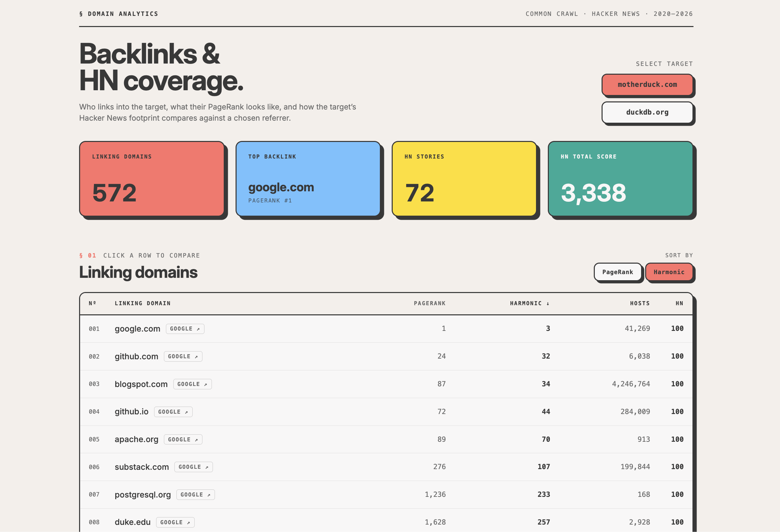Open Google link for github.io row
The image size is (780, 532).
click(173, 412)
